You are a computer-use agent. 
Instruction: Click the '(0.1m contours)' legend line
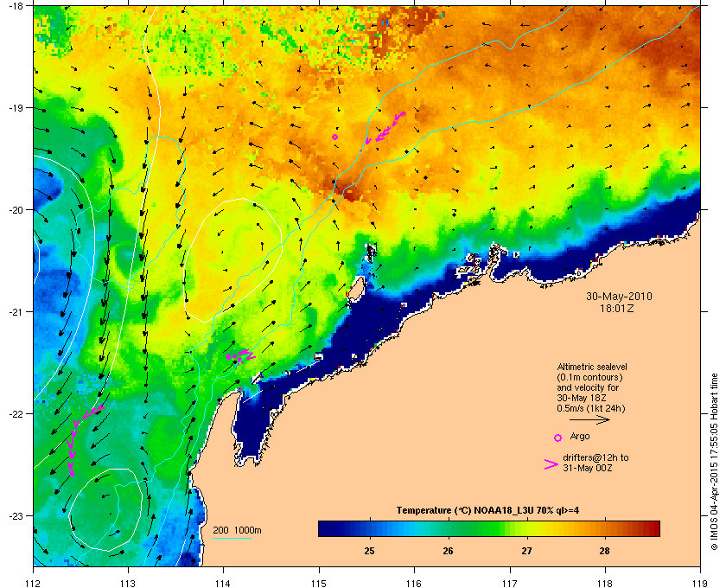pos(589,377)
